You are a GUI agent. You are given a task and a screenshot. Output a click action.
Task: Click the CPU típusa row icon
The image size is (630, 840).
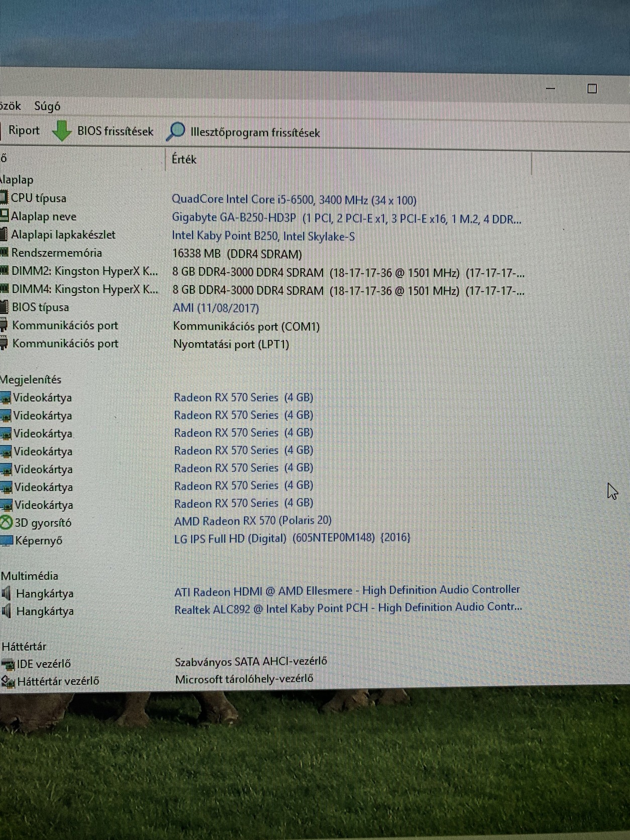pos(4,197)
